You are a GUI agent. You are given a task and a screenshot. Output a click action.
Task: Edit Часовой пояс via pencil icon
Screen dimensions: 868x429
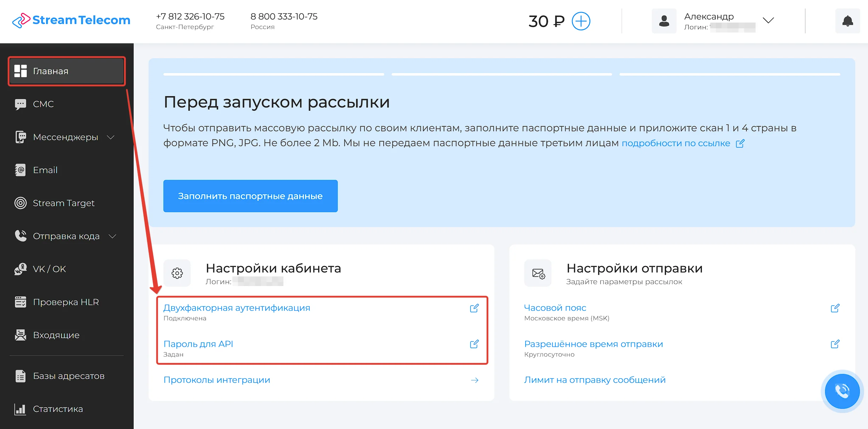point(835,308)
